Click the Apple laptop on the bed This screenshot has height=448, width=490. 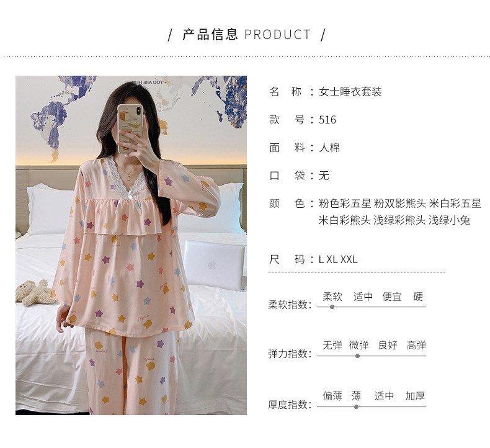click(x=213, y=264)
